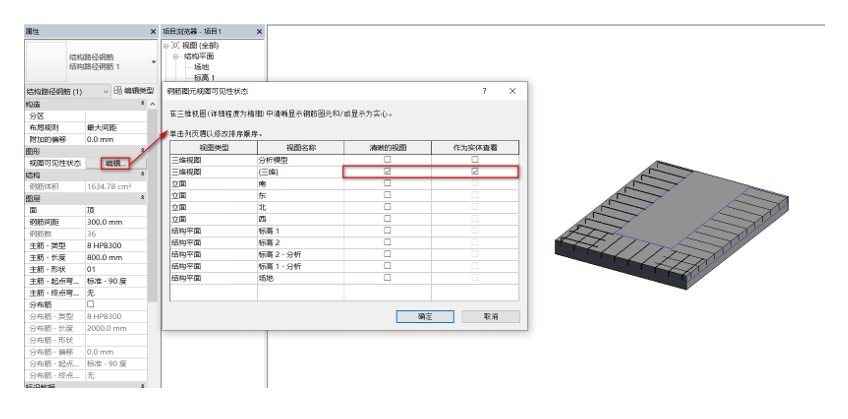Screen dimensions: 848x419
Task: Click the help question mark in dialog
Action: point(484,91)
